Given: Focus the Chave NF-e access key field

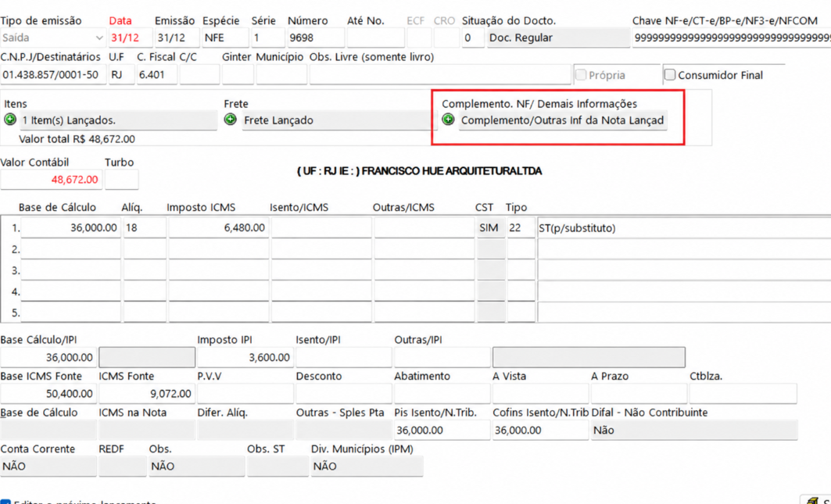Looking at the screenshot, I should [x=732, y=38].
